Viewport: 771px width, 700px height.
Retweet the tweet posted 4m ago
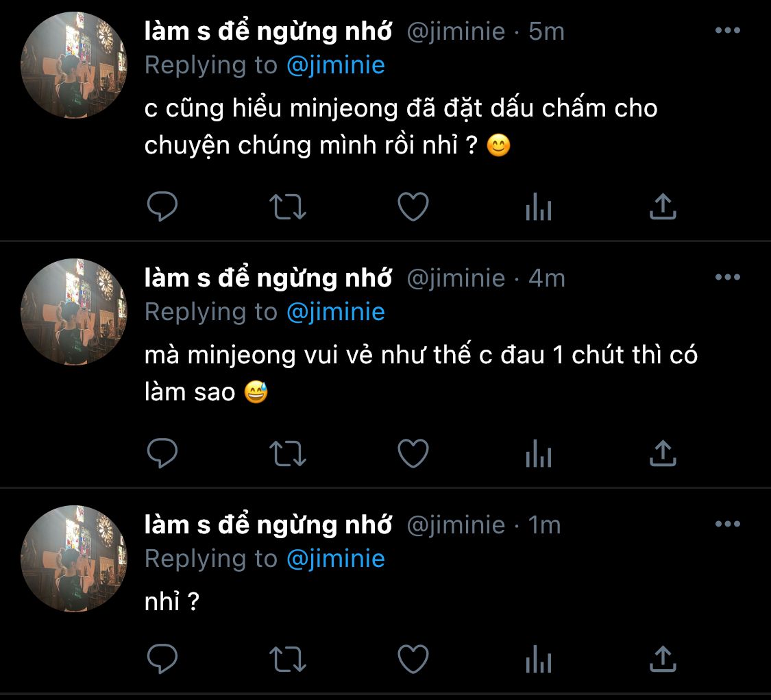288,454
